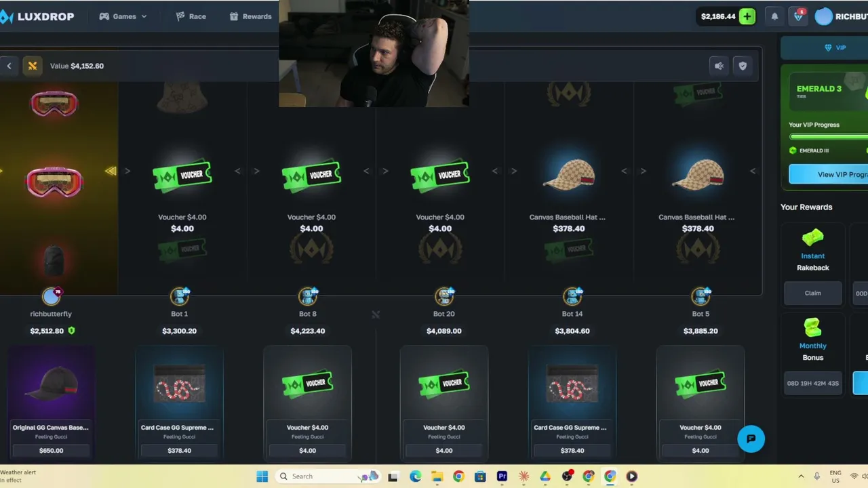The width and height of the screenshot is (868, 488).
Task: Open the Games dropdown menu
Action: pos(123,16)
